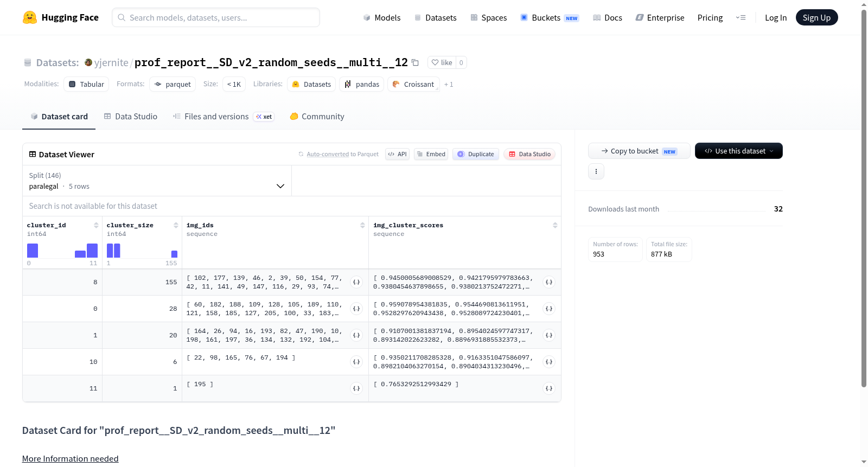Sort by the cluster_size column arrows
The width and height of the screenshot is (868, 467).
tap(176, 225)
